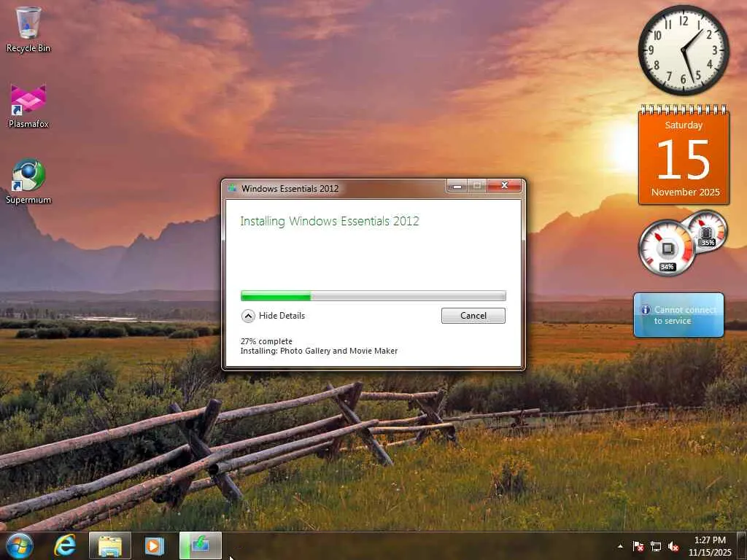
Task: Activate the Windows Essentials installer taskbar button
Action: (x=201, y=545)
